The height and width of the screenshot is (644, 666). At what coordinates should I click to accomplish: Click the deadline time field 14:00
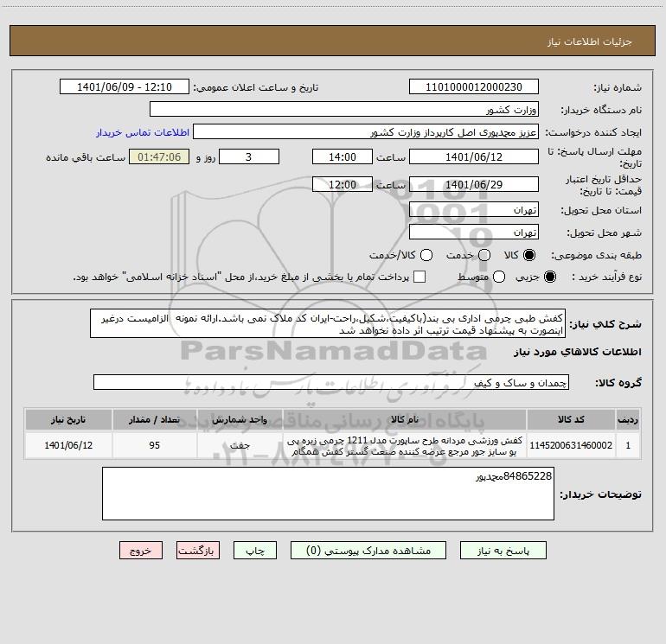343,157
